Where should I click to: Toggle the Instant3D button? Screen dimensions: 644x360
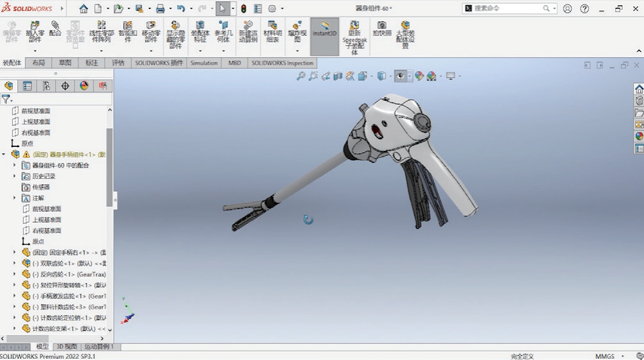[325, 29]
